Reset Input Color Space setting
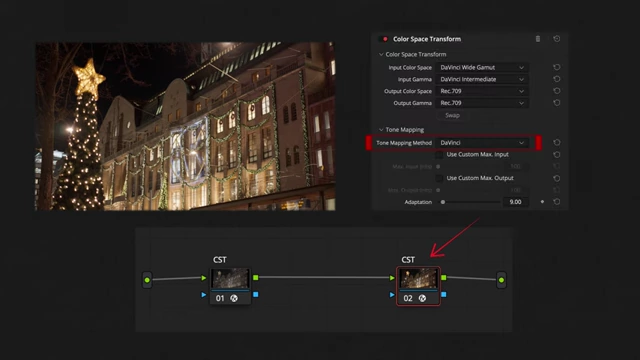 (x=556, y=67)
